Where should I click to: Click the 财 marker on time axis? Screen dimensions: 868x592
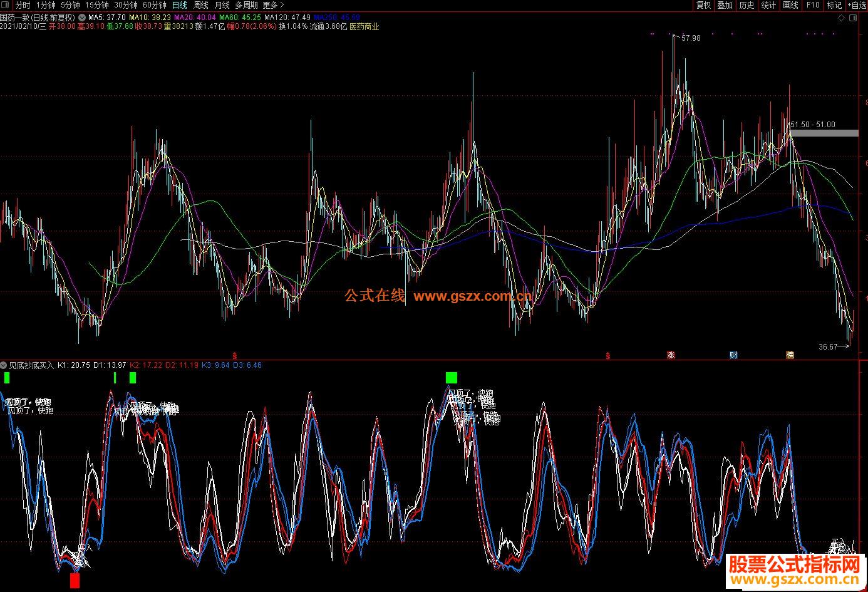[x=733, y=355]
